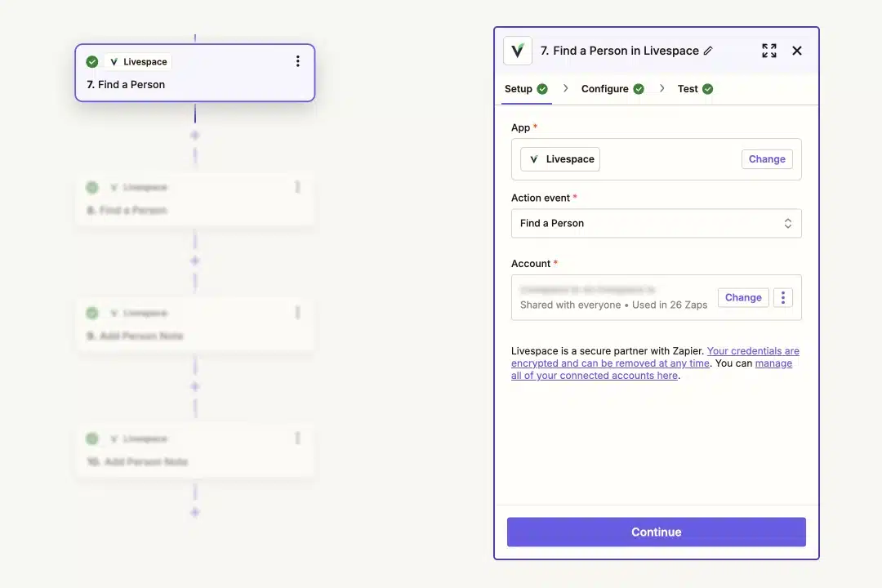The height and width of the screenshot is (588, 882).
Task: Click the 'Shared with everyone' account text
Action: coord(570,305)
